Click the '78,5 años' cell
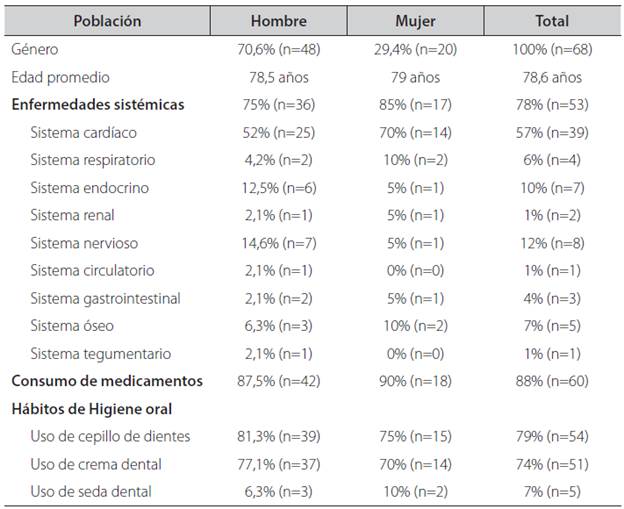 click(279, 76)
